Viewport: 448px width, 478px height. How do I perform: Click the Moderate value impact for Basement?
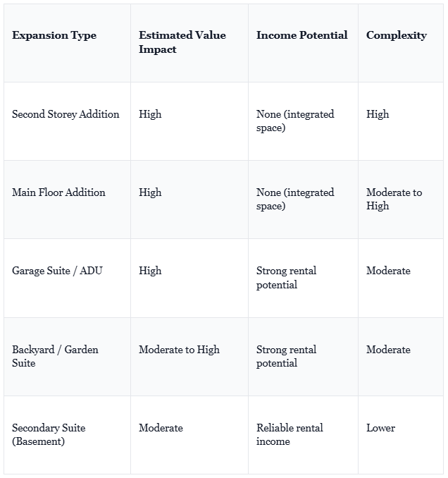[161, 428]
